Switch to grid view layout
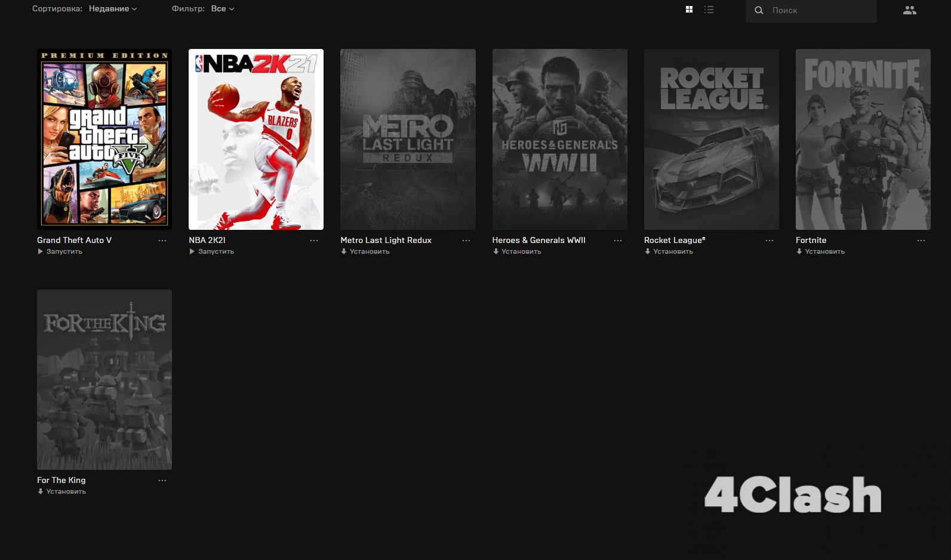The height and width of the screenshot is (560, 951). click(x=689, y=10)
